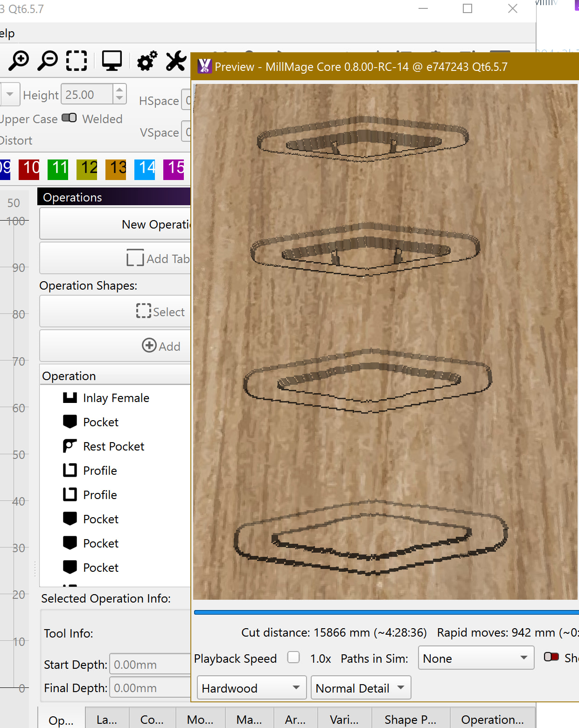Image resolution: width=579 pixels, height=728 pixels.
Task: Switch to the Vari... tab
Action: click(x=344, y=720)
